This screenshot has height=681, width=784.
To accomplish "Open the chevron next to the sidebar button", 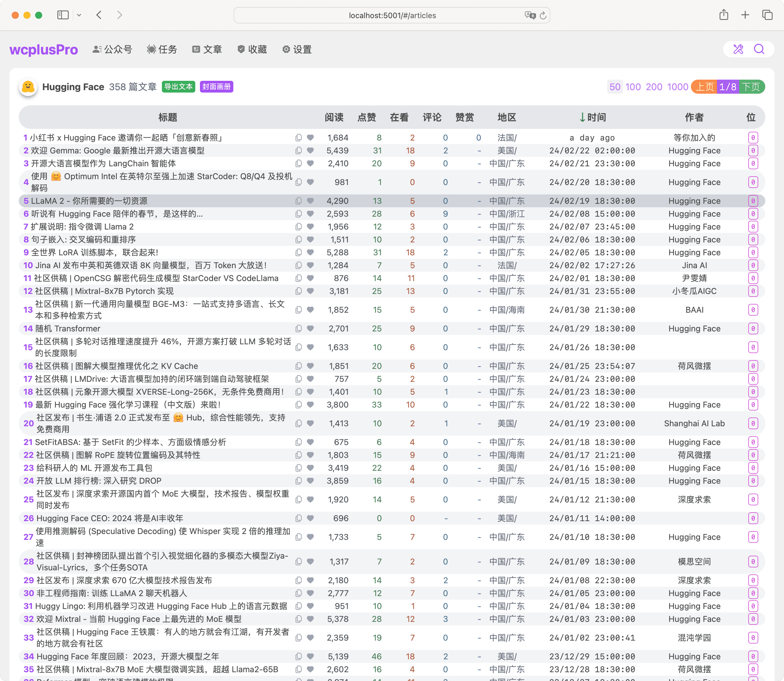I will (x=79, y=15).
